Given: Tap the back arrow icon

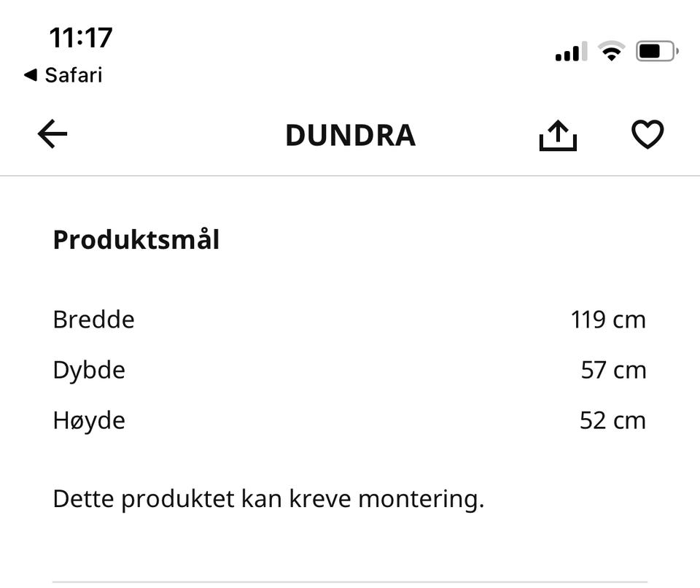Looking at the screenshot, I should pyautogui.click(x=52, y=135).
